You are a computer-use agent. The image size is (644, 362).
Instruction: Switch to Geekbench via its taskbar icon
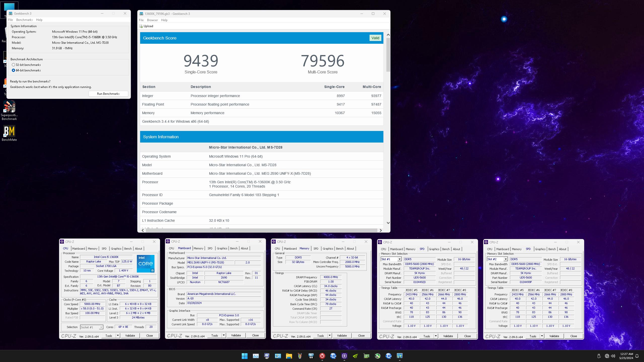[399, 356]
